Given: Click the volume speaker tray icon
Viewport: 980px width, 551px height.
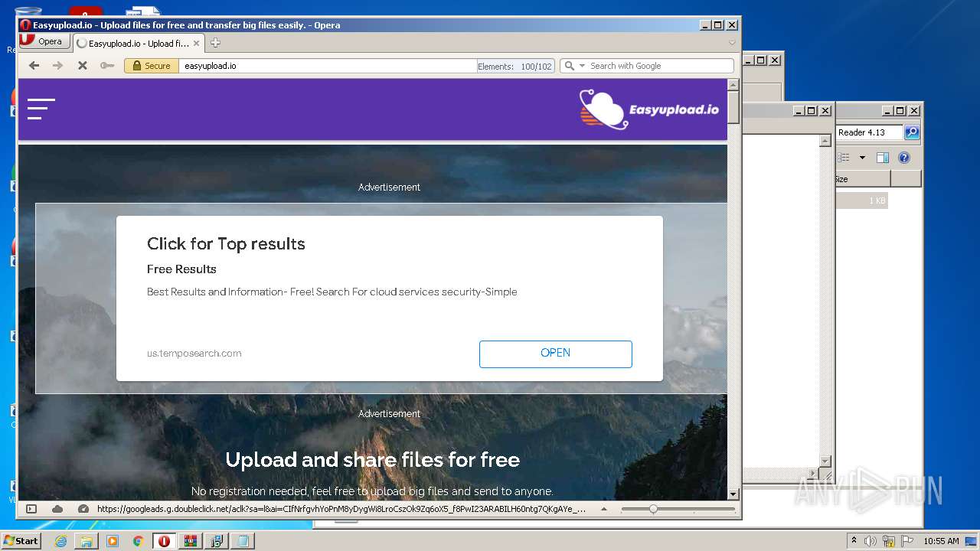Looking at the screenshot, I should point(871,541).
